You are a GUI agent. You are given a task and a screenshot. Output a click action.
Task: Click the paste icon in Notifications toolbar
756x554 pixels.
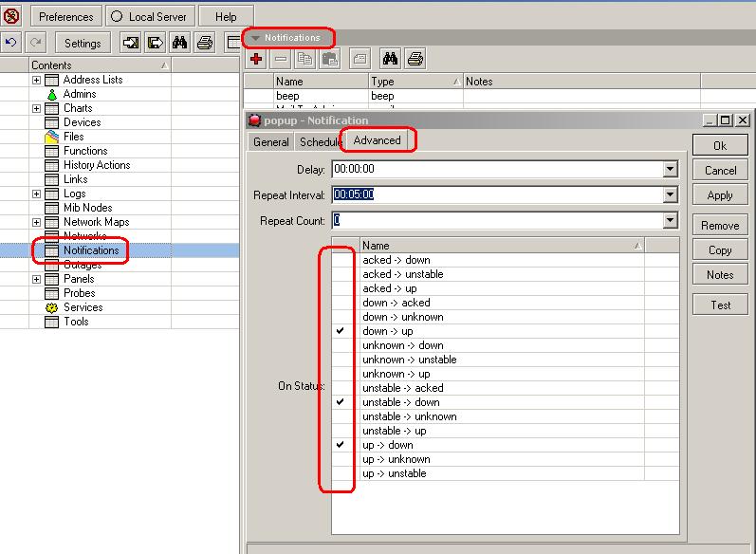pyautogui.click(x=330, y=60)
